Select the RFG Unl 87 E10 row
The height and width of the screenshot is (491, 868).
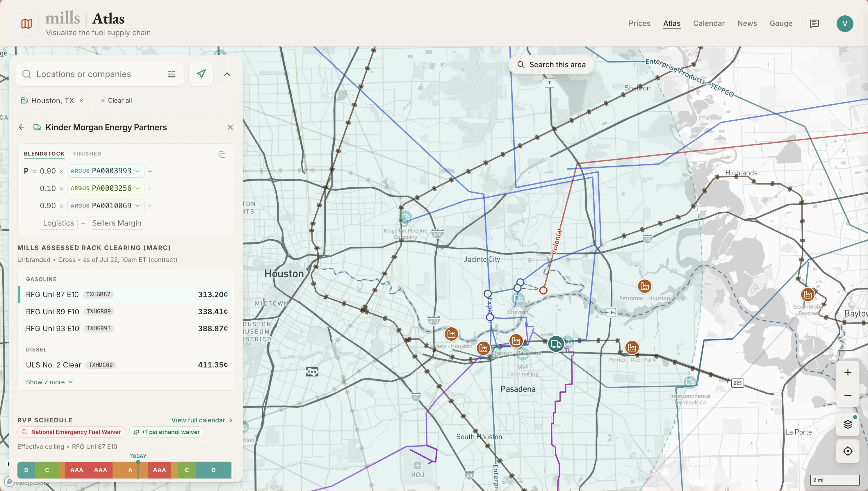click(126, 294)
